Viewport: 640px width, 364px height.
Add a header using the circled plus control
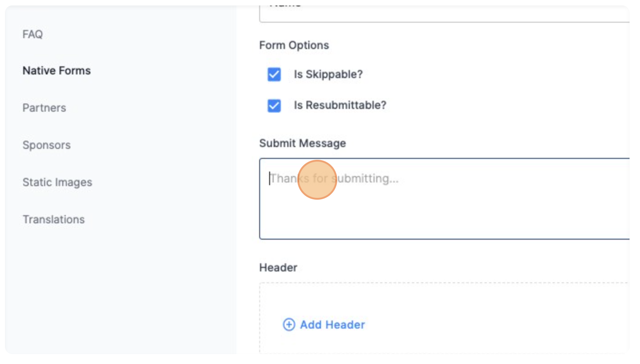pyautogui.click(x=289, y=325)
